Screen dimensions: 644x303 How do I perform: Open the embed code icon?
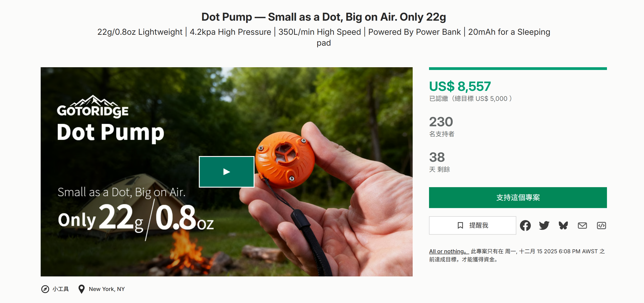(x=601, y=226)
